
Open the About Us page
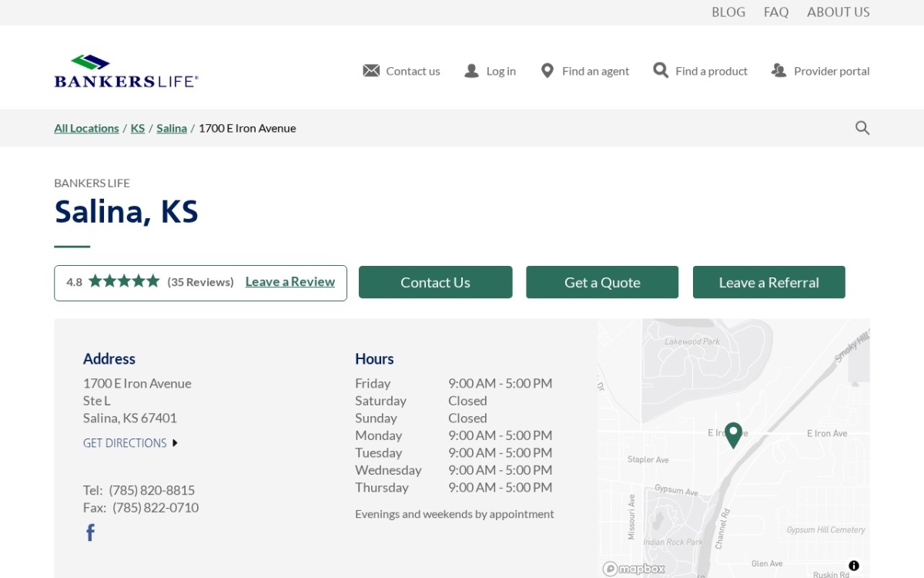(839, 12)
